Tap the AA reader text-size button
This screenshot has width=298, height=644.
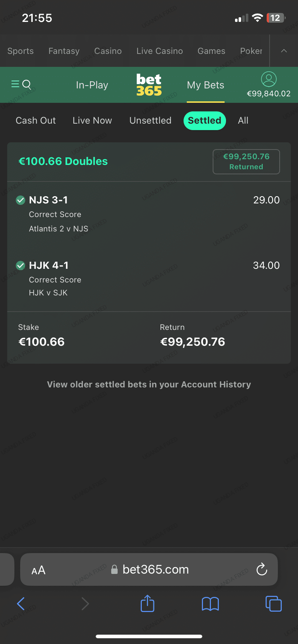[39, 570]
